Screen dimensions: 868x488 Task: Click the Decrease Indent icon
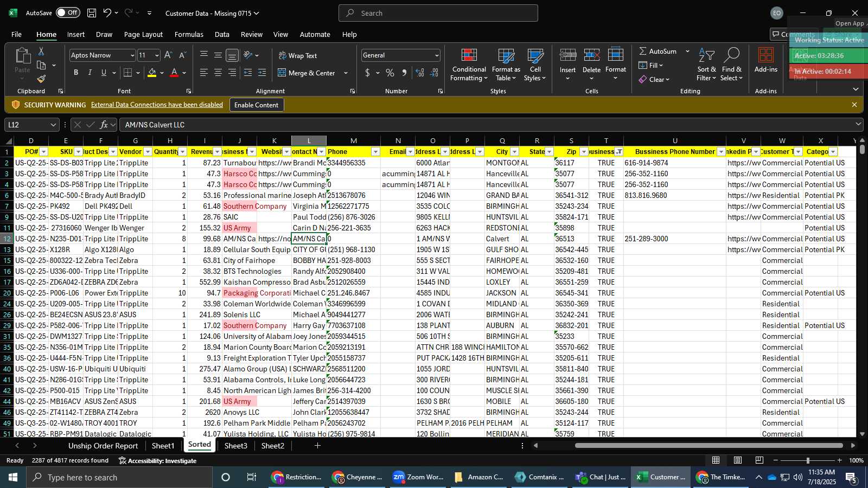click(x=248, y=73)
